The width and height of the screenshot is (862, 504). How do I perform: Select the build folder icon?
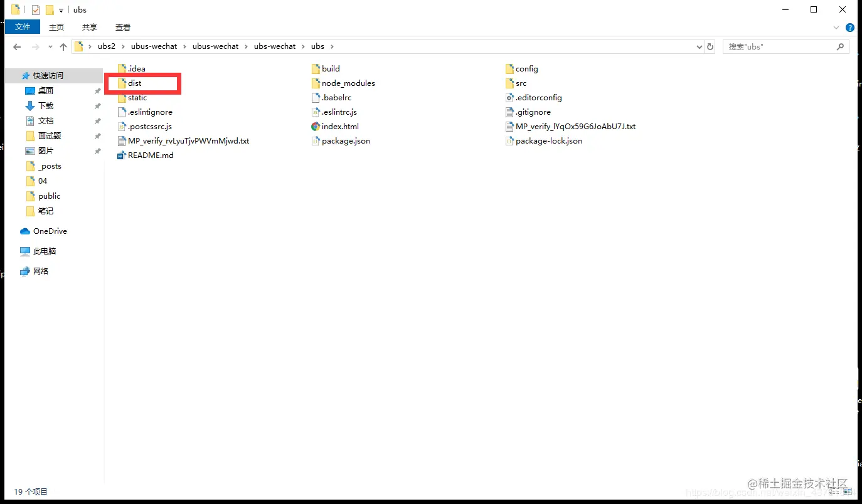pos(316,68)
